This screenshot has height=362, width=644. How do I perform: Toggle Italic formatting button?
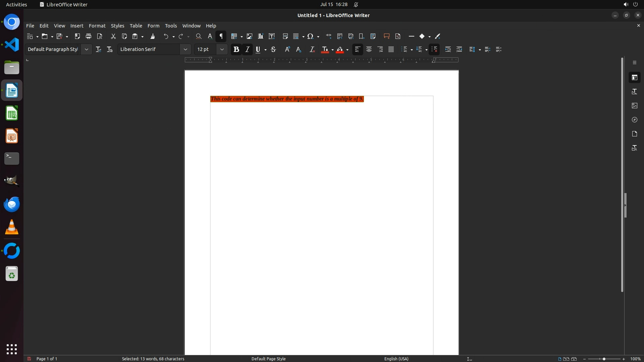tap(247, 49)
